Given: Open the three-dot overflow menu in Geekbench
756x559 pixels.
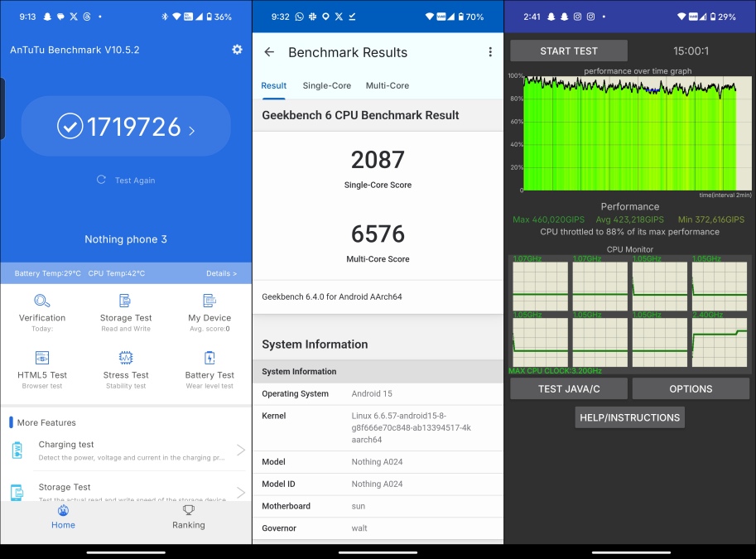Looking at the screenshot, I should [490, 52].
